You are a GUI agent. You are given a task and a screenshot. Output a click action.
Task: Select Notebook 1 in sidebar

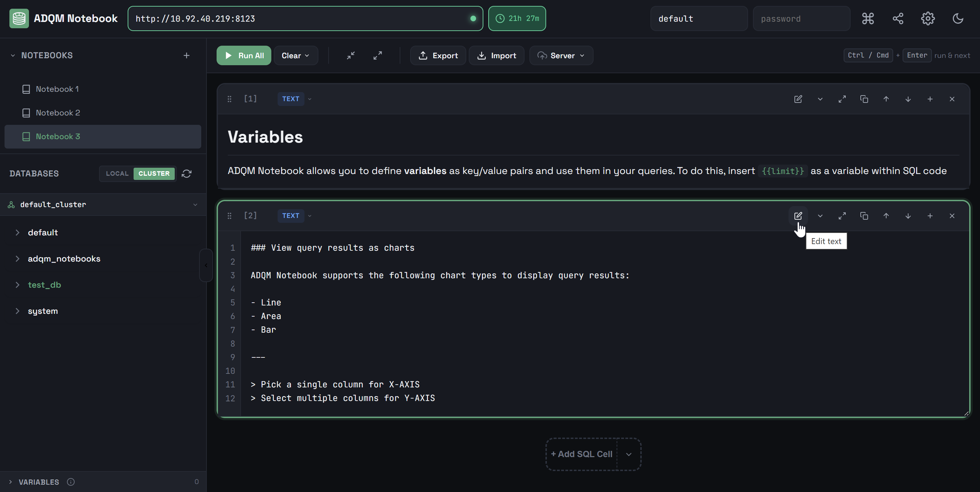point(57,89)
